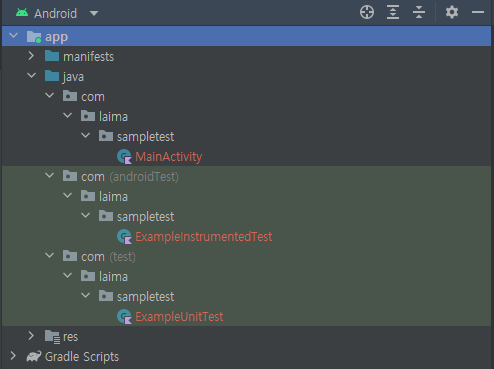Click sampletest package icon above MainActivity
The width and height of the screenshot is (494, 369).
106,136
